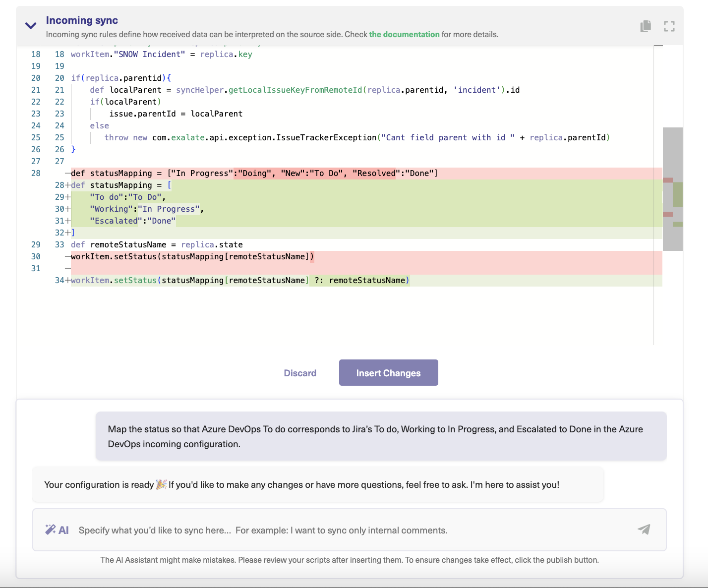This screenshot has width=708, height=588.
Task: Click the added Working to In Progress mapping line
Action: pyautogui.click(x=144, y=209)
